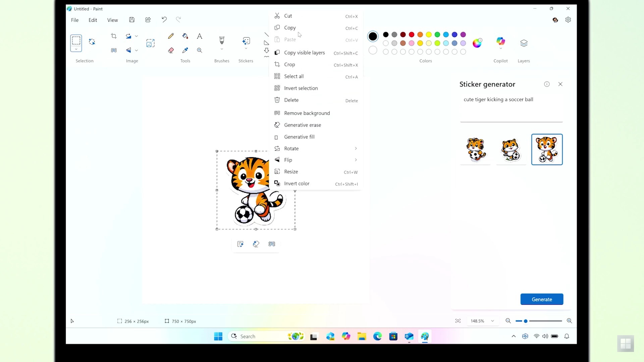Select the Fill bucket tool
644x362 pixels.
(185, 36)
